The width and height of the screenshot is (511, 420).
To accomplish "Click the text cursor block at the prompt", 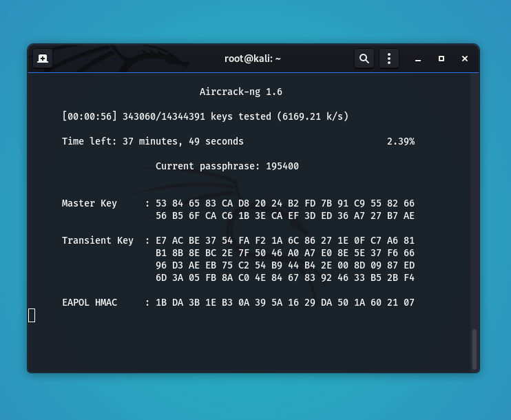I will [x=32, y=315].
